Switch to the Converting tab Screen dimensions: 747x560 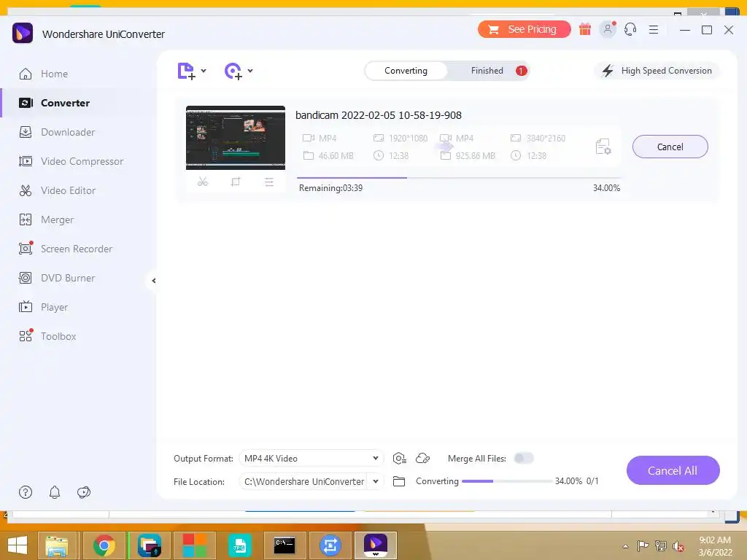pyautogui.click(x=406, y=71)
